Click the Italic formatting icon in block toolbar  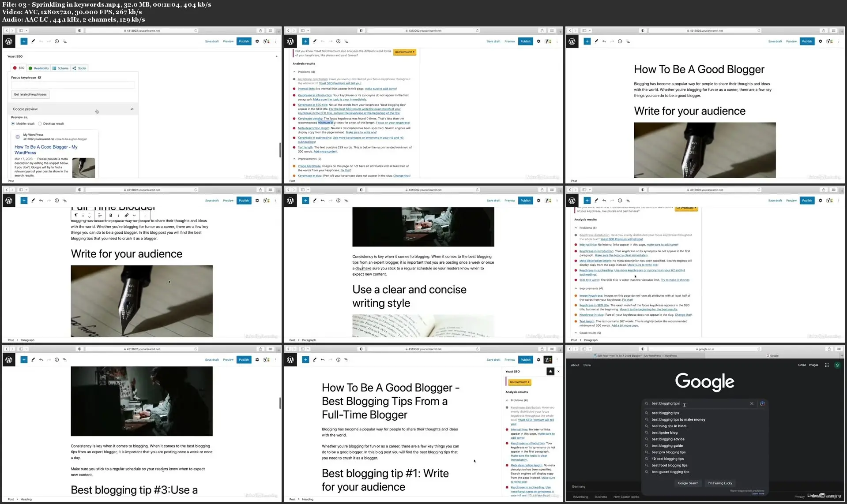pos(118,216)
